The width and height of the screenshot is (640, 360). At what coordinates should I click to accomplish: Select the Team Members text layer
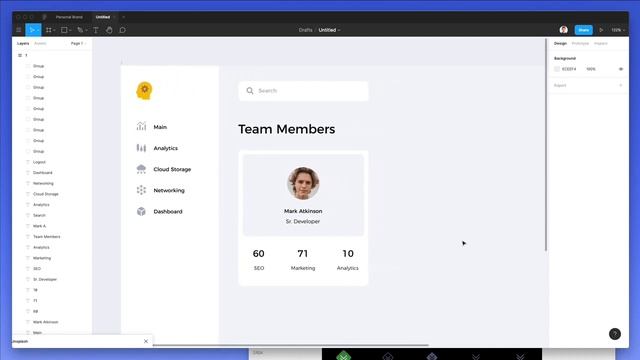pos(46,237)
